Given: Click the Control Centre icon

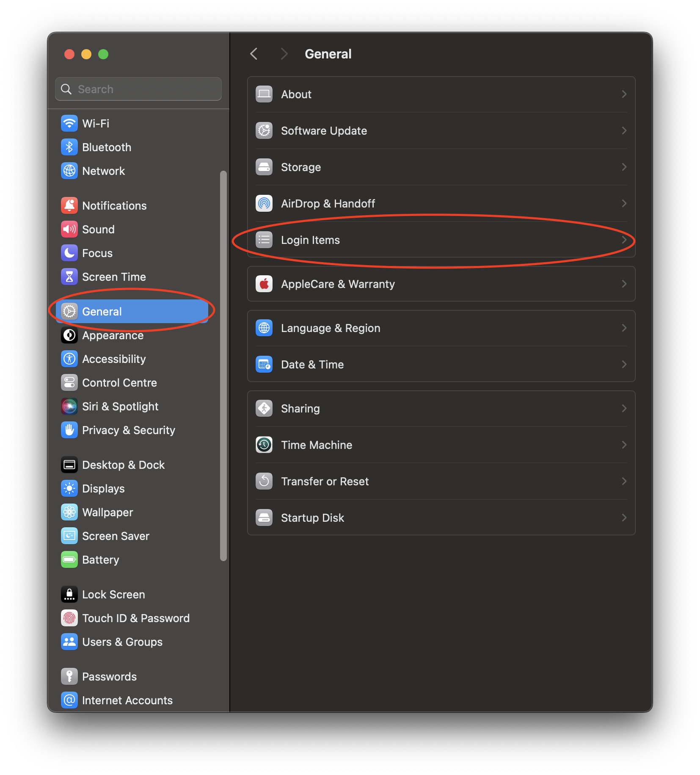Looking at the screenshot, I should point(69,382).
